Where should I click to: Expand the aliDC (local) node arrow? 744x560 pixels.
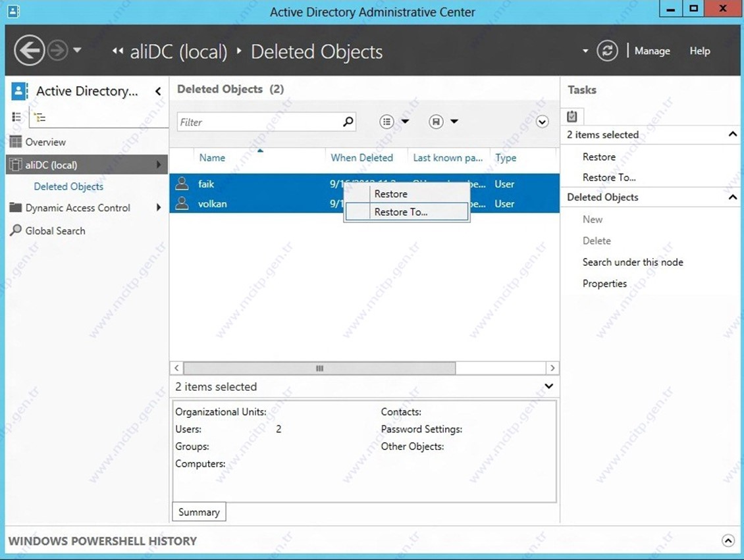click(x=159, y=165)
